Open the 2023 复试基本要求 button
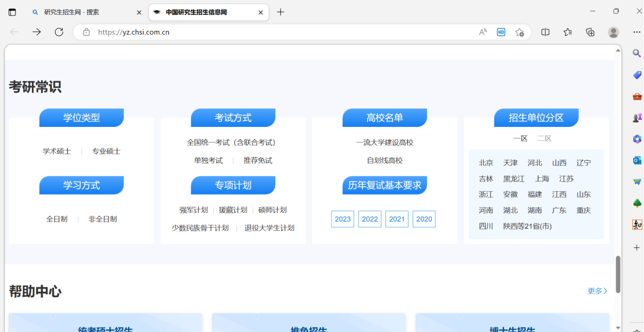The width and height of the screenshot is (644, 332). (x=342, y=219)
